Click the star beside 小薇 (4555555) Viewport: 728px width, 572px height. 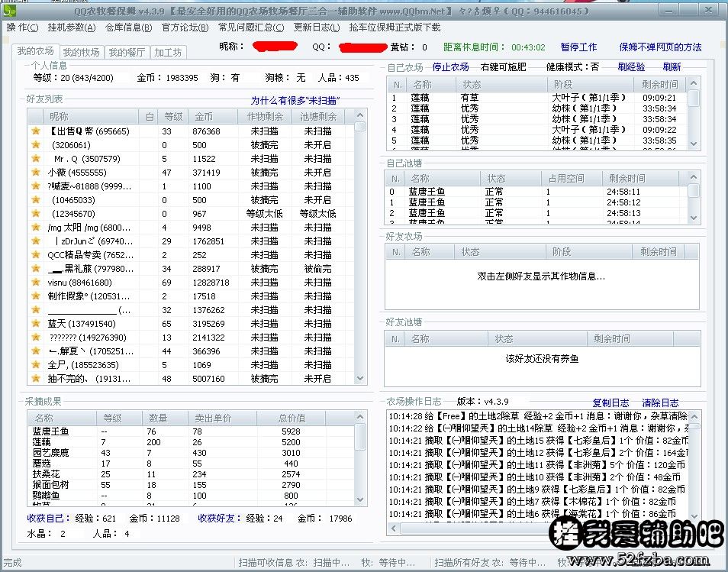pyautogui.click(x=36, y=173)
